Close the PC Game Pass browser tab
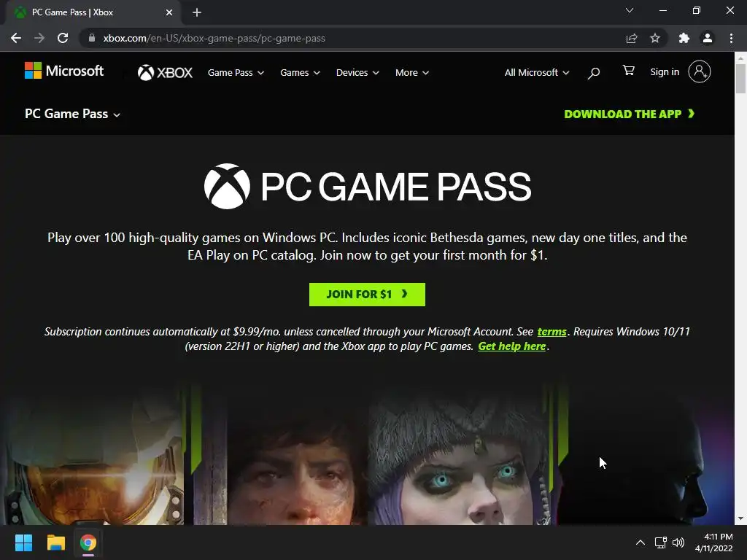747x560 pixels. pyautogui.click(x=169, y=12)
